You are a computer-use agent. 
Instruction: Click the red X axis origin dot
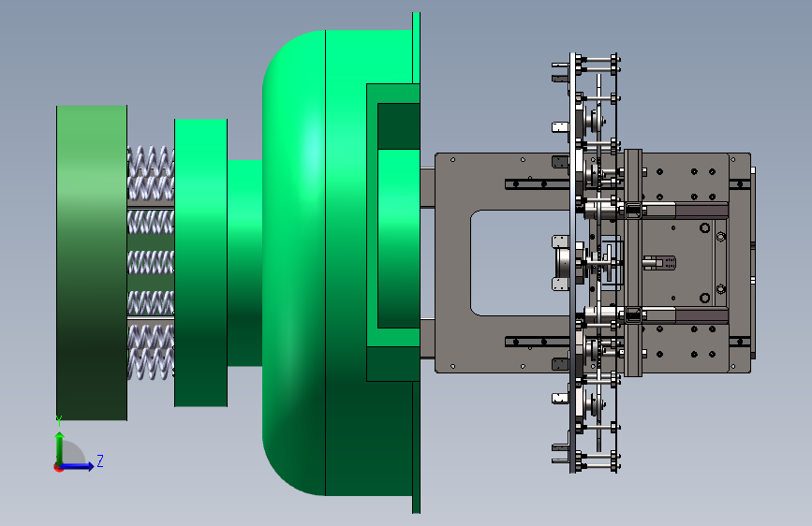click(58, 467)
